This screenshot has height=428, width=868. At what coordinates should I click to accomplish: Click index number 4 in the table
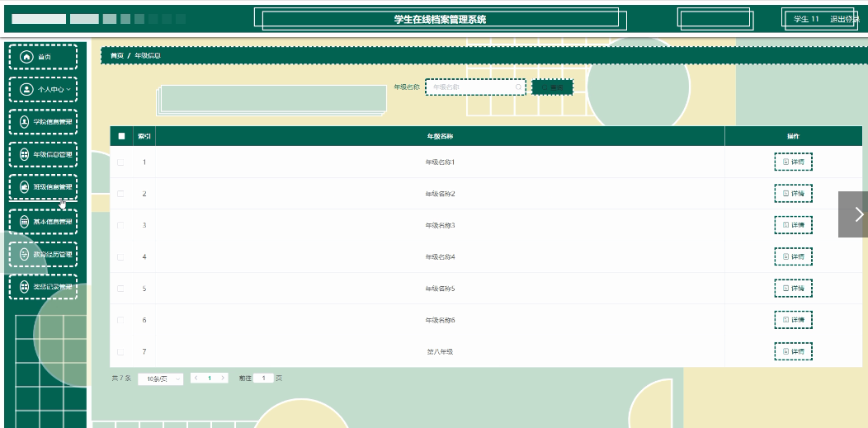(x=144, y=256)
